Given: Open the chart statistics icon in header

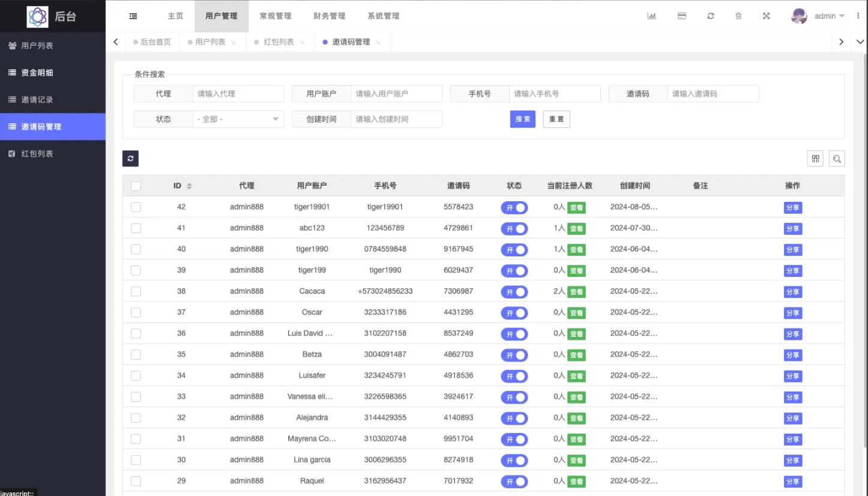Looking at the screenshot, I should [651, 16].
